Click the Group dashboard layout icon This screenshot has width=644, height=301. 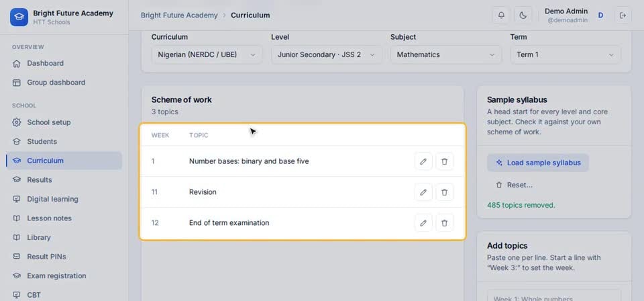coord(16,83)
